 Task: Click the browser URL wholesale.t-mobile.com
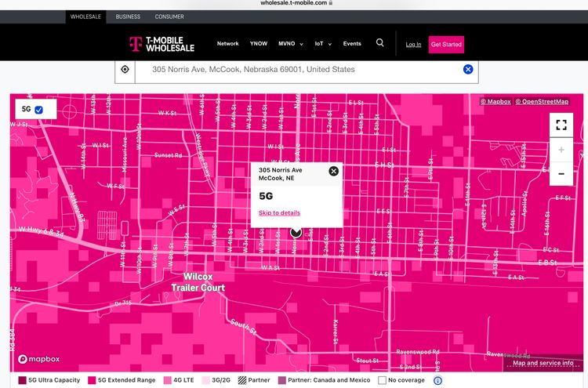click(x=294, y=2)
